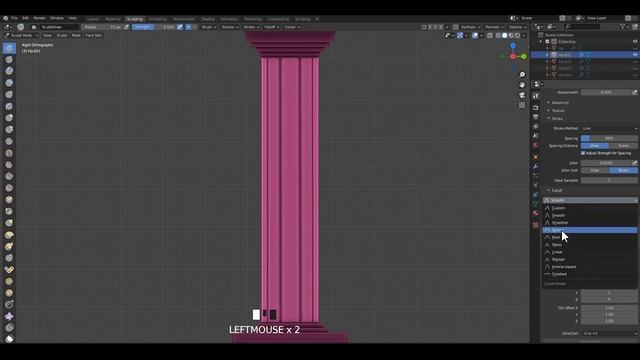640x360 pixels.
Task: Set Jitter Unit to View
Action: point(595,170)
